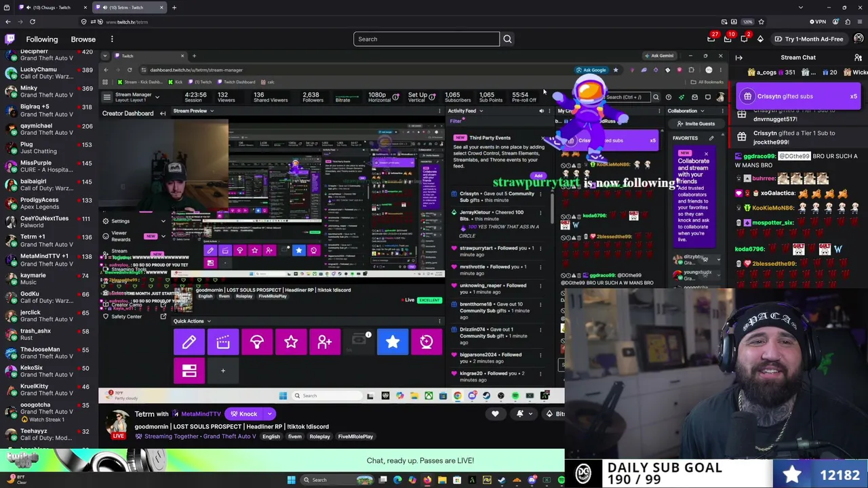Select the FiveMRolePlay stream tag
This screenshot has width=868, height=488.
pos(355,437)
